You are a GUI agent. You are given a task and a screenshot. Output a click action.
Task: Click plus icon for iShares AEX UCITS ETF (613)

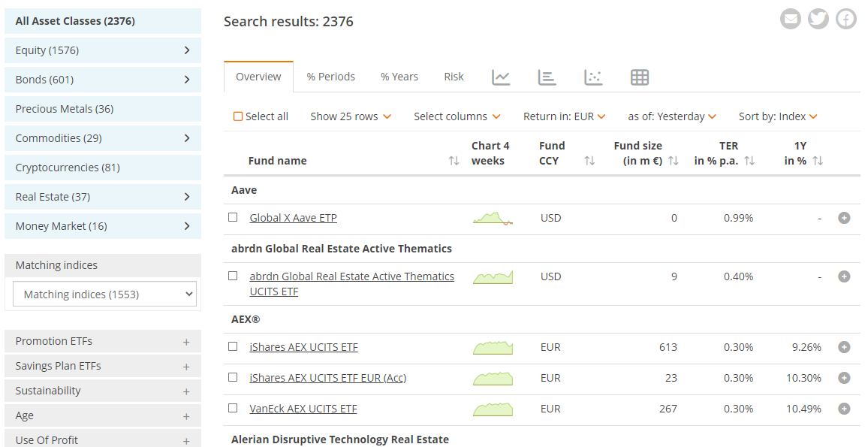tap(844, 347)
